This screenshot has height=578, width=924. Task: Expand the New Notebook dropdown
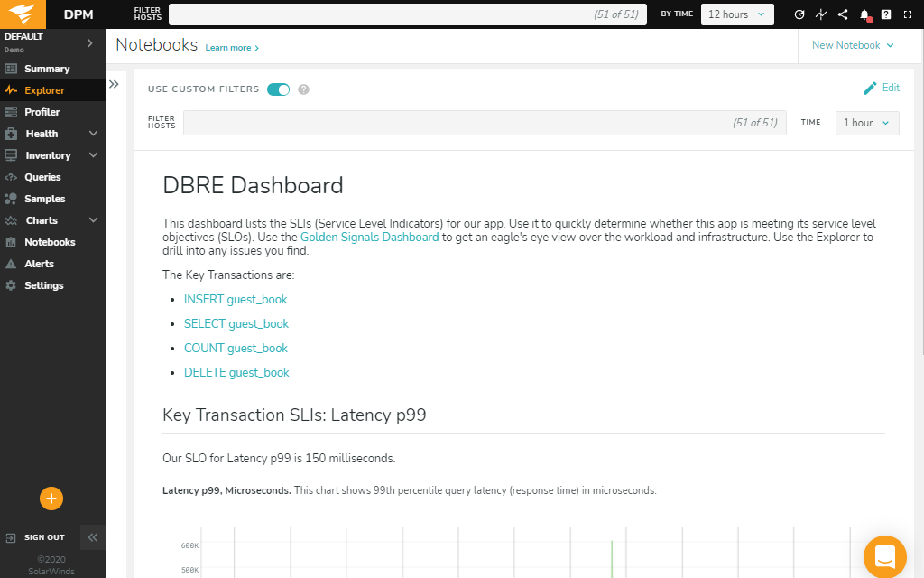click(x=853, y=45)
